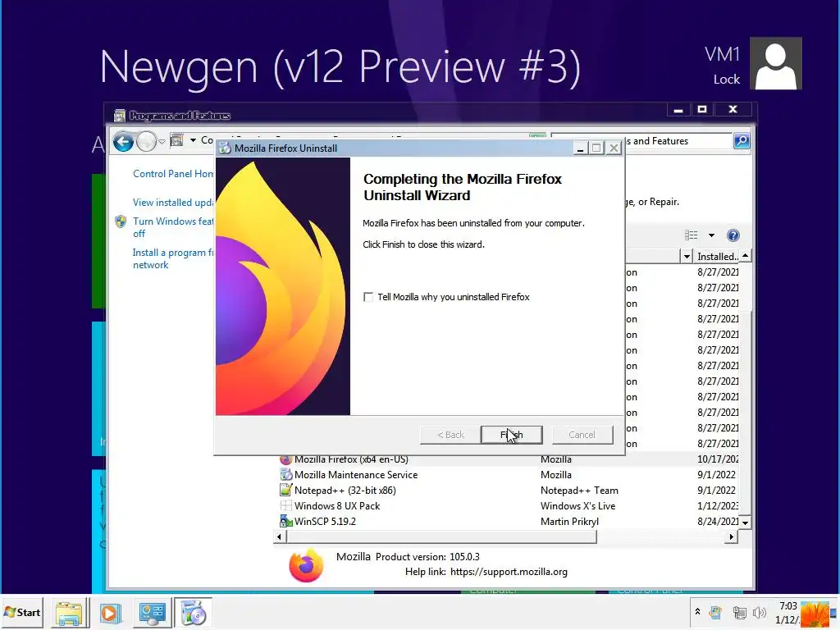Screen dimensions: 840x630
Task: Click the search box in Programs and Features
Action: tap(641, 141)
